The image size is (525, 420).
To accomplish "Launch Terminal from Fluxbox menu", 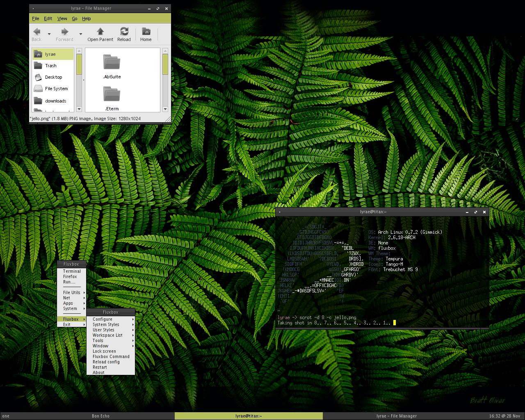I will 72,271.
